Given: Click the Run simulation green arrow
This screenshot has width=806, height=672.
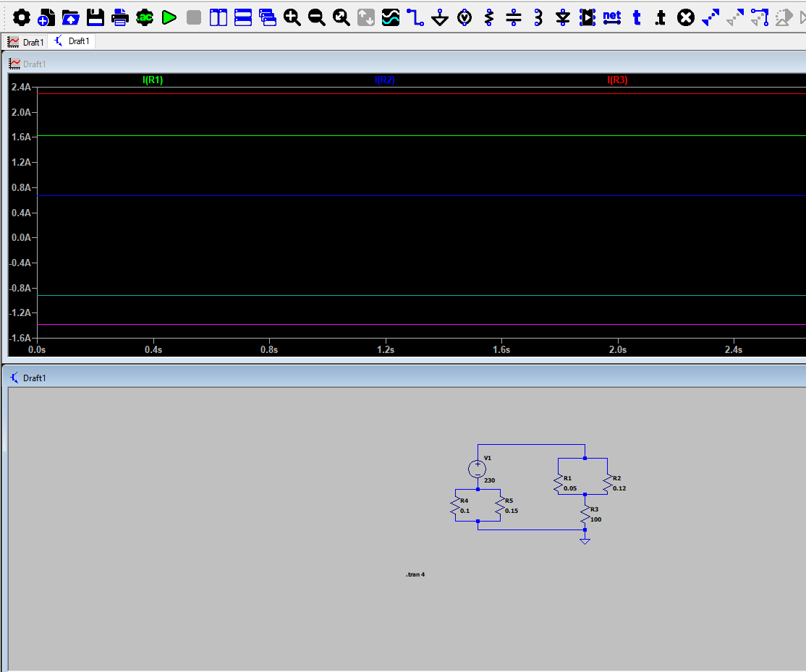Looking at the screenshot, I should (x=169, y=17).
